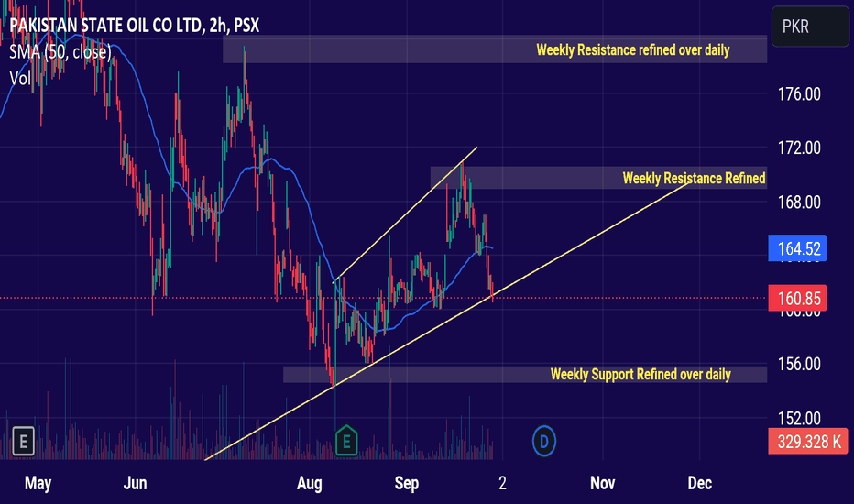
Task: Click the 172.00 price axis label
Action: [799, 148]
